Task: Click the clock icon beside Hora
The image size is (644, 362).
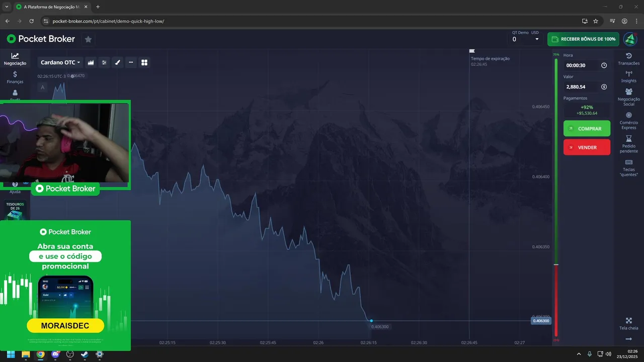Action: [x=604, y=65]
